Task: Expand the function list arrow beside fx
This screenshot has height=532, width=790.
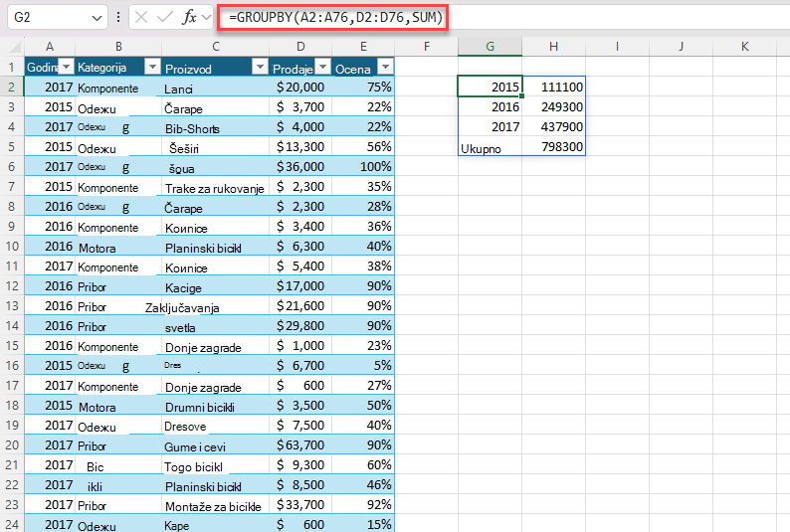Action: [206, 17]
